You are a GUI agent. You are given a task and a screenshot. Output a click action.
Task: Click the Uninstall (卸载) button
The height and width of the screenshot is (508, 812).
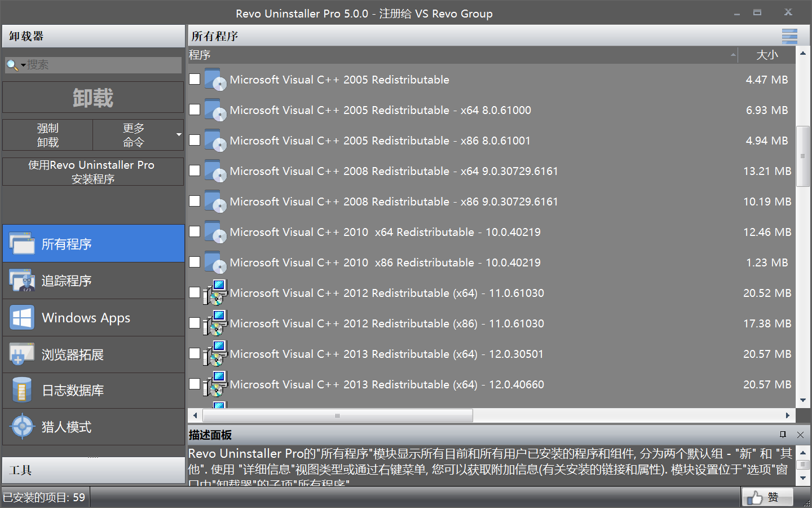[93, 98]
